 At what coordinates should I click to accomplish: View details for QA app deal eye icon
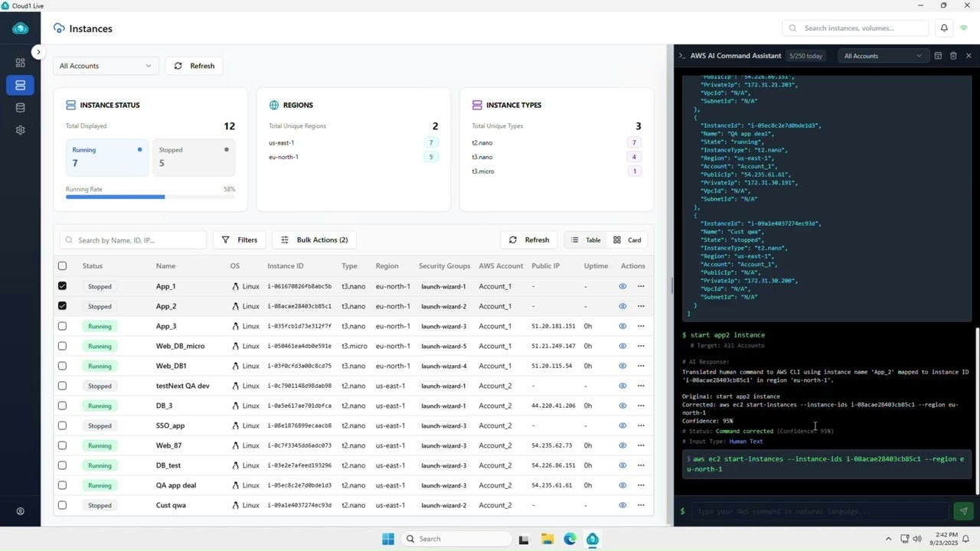pos(622,485)
